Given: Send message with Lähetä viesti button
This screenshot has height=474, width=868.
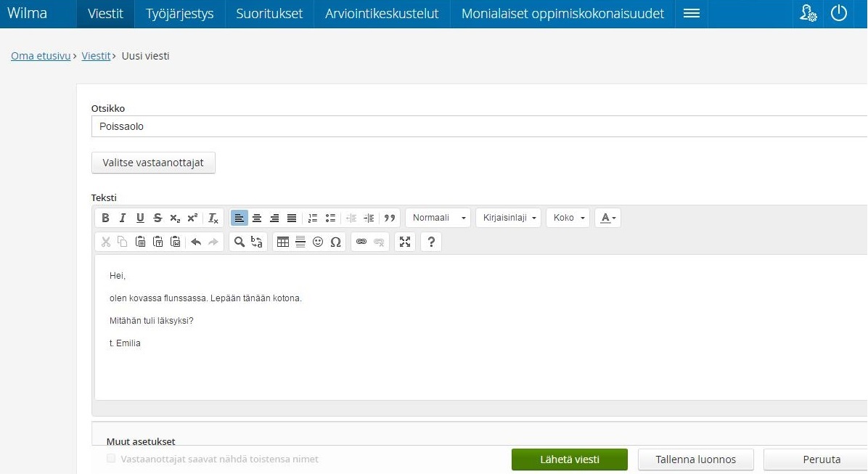Looking at the screenshot, I should point(569,459).
